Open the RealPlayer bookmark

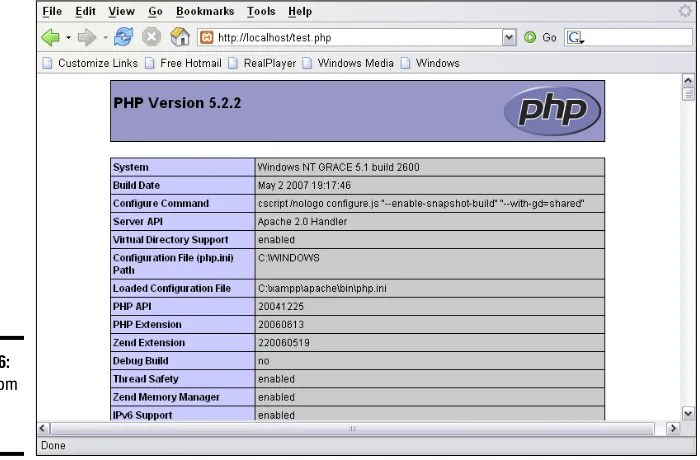270,63
